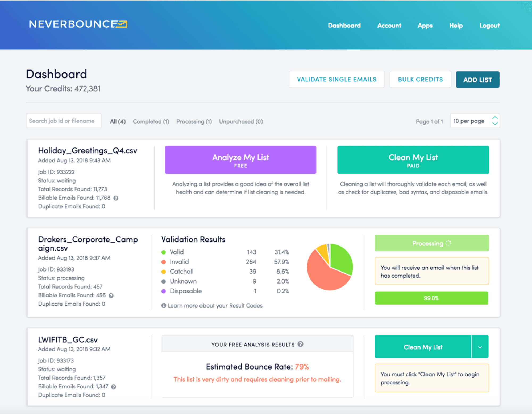Click the Valid count 143 value

coord(252,252)
